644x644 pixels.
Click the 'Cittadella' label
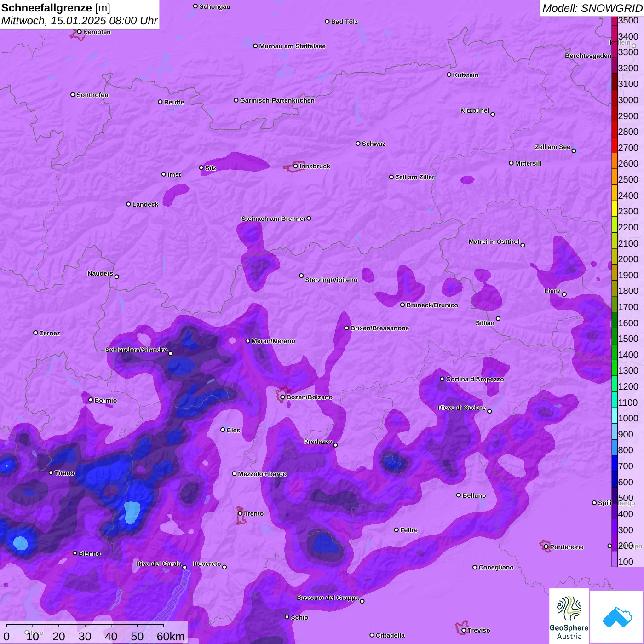(x=390, y=635)
